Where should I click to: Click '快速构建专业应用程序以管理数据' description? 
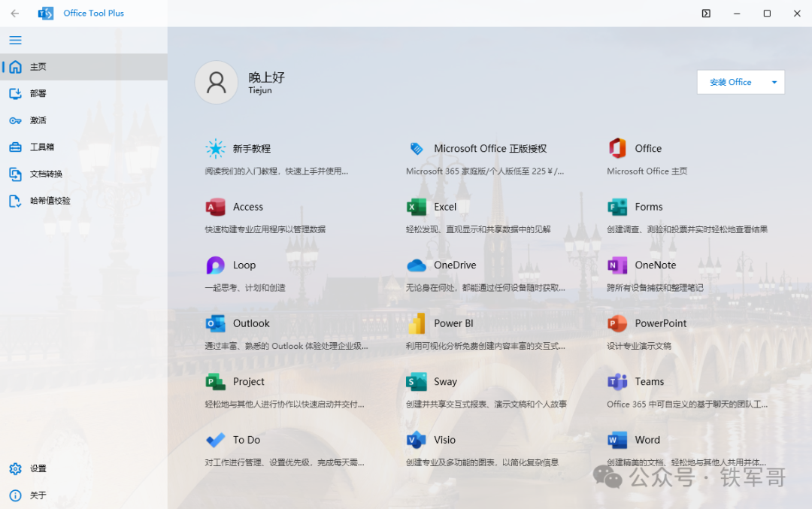[x=265, y=229]
